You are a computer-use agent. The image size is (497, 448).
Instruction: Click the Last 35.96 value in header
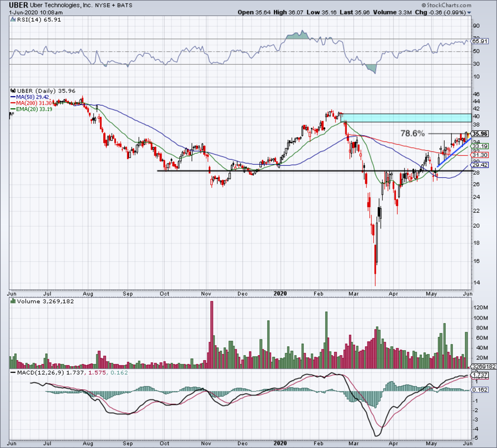click(x=355, y=12)
